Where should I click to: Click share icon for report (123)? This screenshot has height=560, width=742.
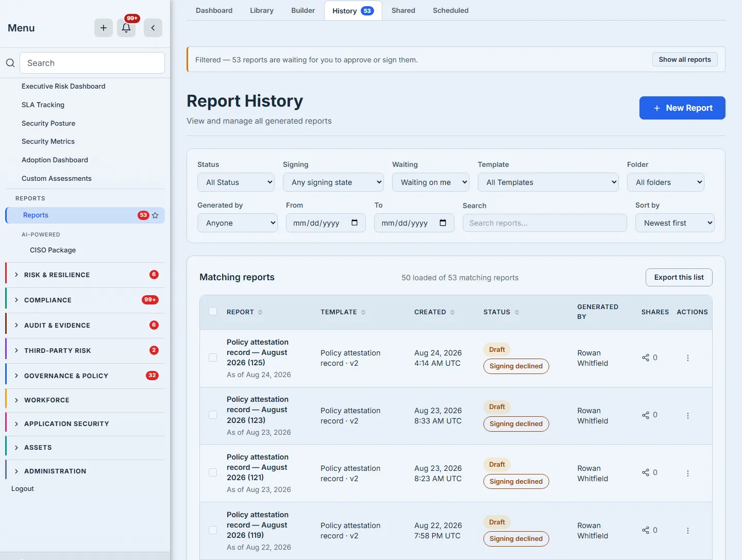point(646,415)
